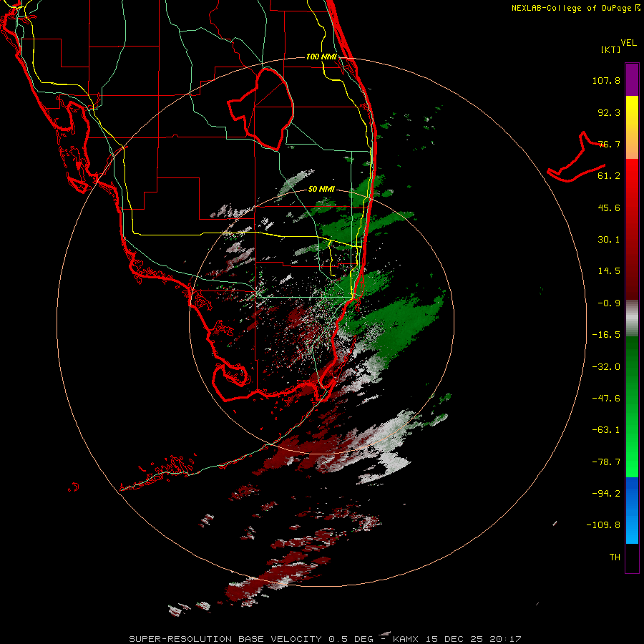Click the SUPER-RESOLUTION BASE VELOCITY caption text
This screenshot has width=644, height=644.
tap(225, 639)
